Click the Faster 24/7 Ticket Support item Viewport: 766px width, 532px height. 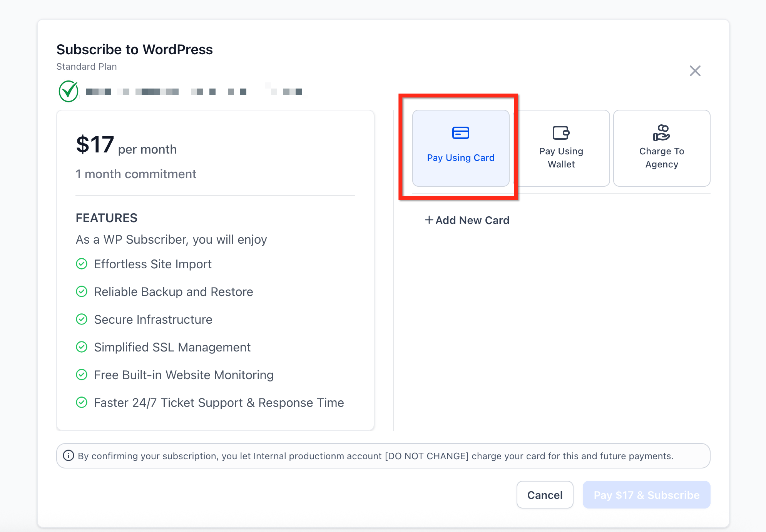coord(219,403)
